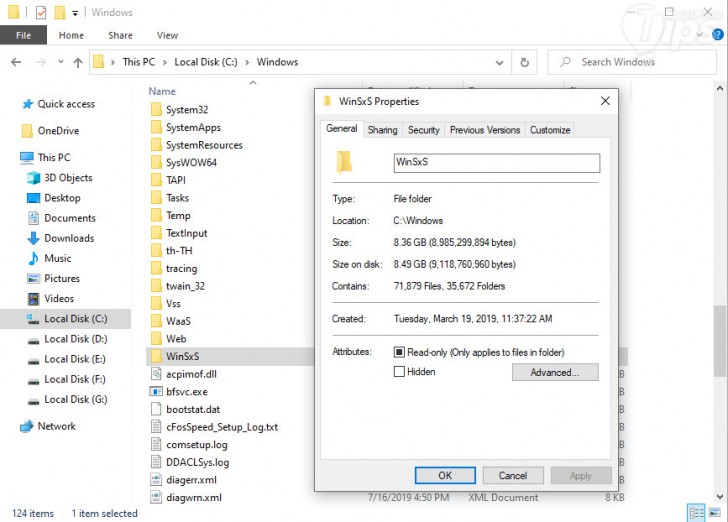Select the bootstat.dat file
Viewport: 728px width, 522px height.
(x=185, y=410)
